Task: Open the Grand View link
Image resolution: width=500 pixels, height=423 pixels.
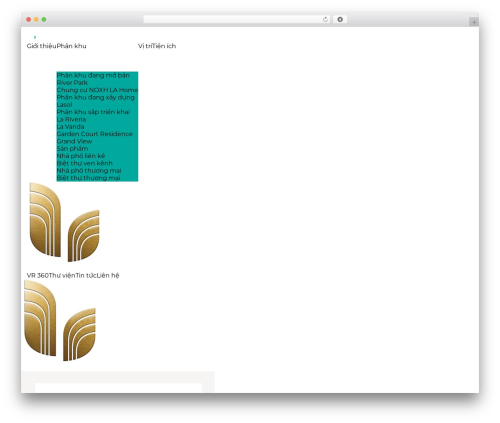Action: 74,141
